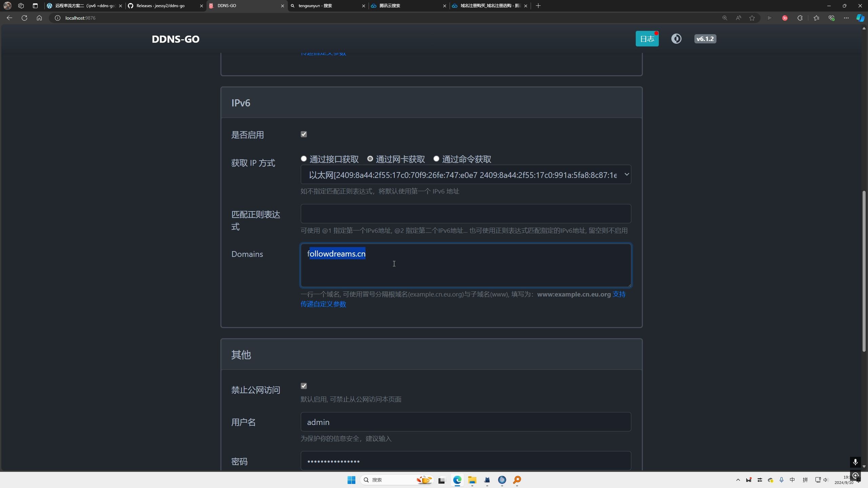Switch to Releases jeessy2/ddns-go tab
868x488 pixels.
(x=165, y=6)
